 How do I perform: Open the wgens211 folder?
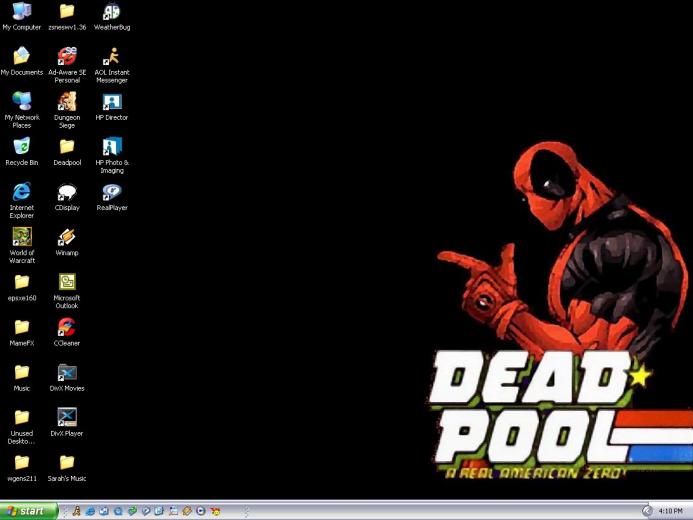click(x=21, y=468)
